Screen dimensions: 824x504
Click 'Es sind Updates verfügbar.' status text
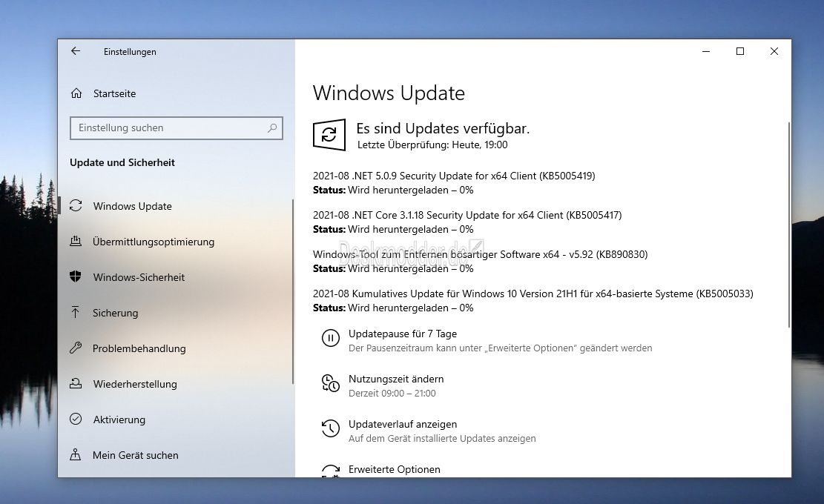[x=443, y=129]
